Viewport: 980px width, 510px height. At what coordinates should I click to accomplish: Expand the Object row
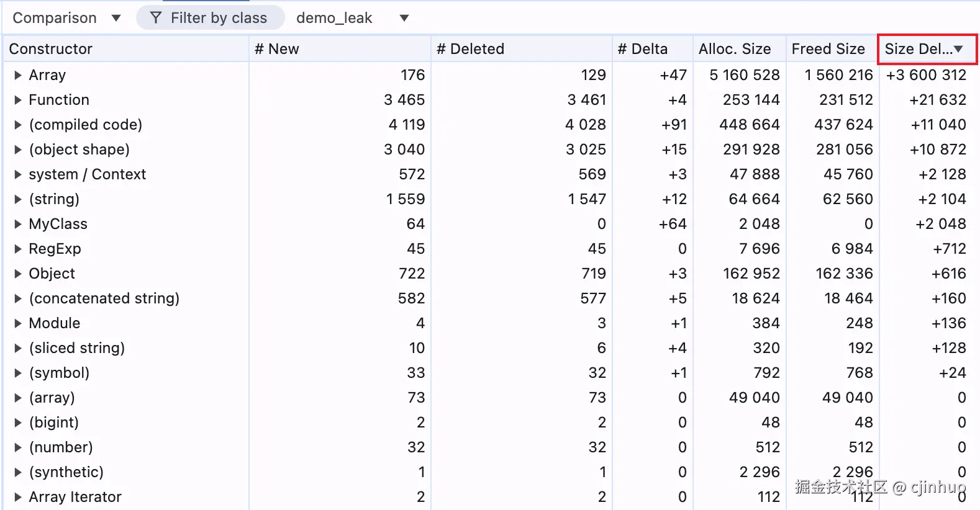pos(17,274)
